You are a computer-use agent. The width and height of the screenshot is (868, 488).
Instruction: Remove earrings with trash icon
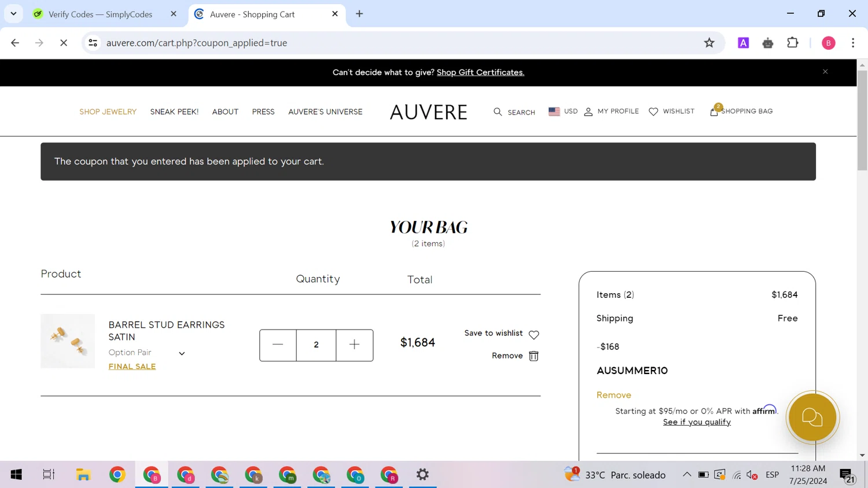coord(534,356)
